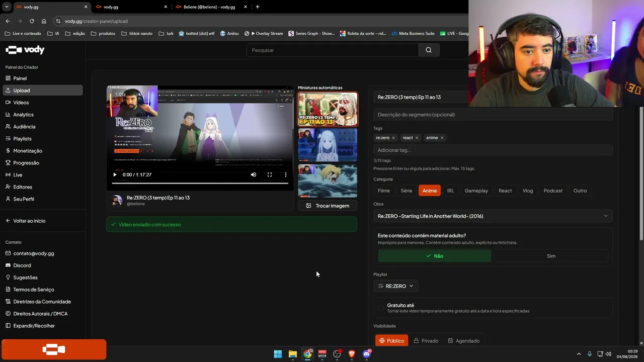
Task: Open the edição bookmarks folder
Action: [74, 34]
